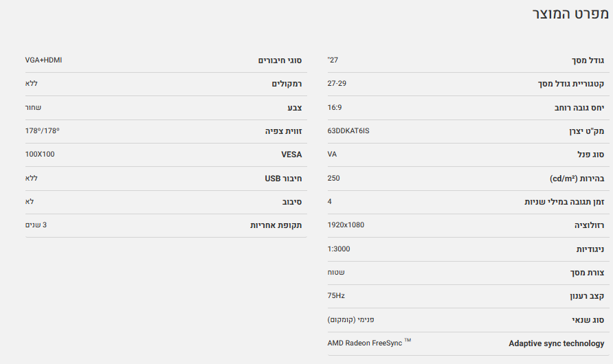Click the 1920x1080 resolution value
Viewport: 613px width, 364px height.
346,225
